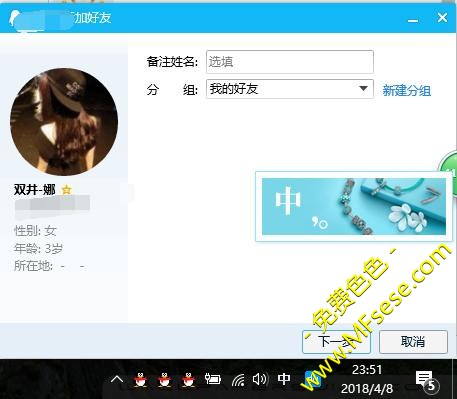The image size is (457, 399).
Task: Click the 取消 button
Action: [x=413, y=342]
